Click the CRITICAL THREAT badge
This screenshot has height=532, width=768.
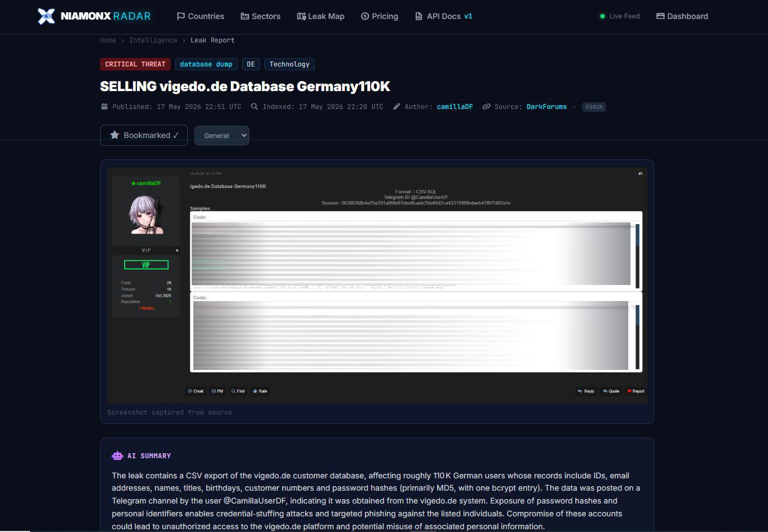(x=135, y=64)
